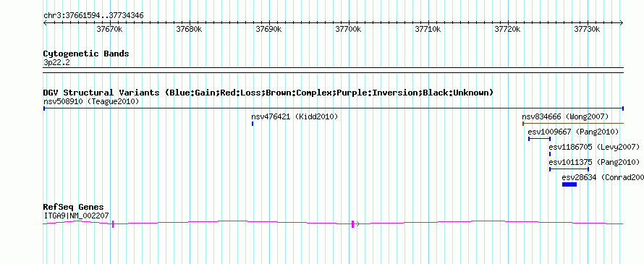
Task: Click the RefSeq Genes track title
Action: tap(74, 207)
